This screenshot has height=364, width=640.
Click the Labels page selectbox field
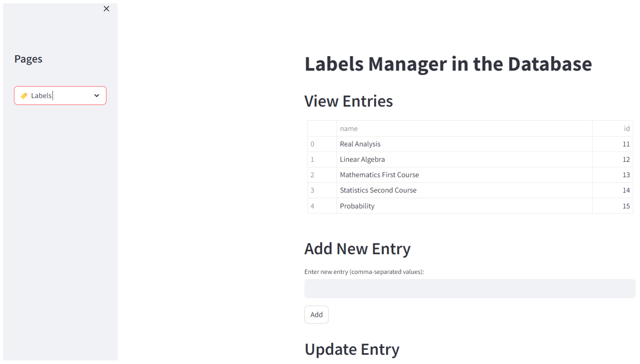tap(60, 96)
